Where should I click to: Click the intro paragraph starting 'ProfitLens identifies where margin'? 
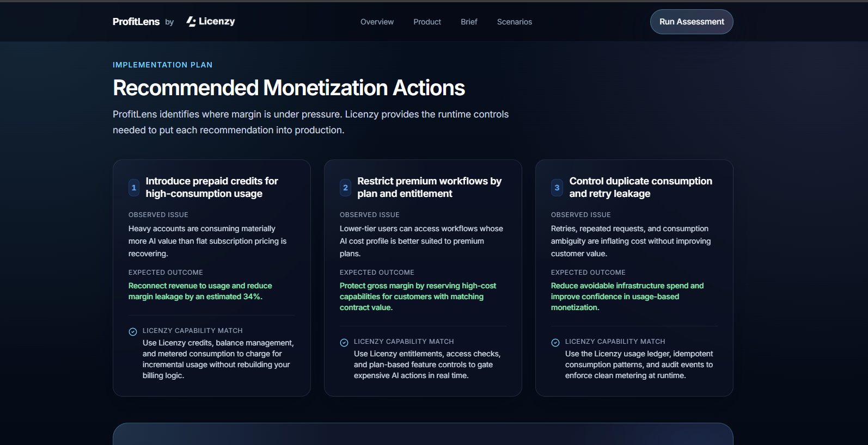point(310,122)
